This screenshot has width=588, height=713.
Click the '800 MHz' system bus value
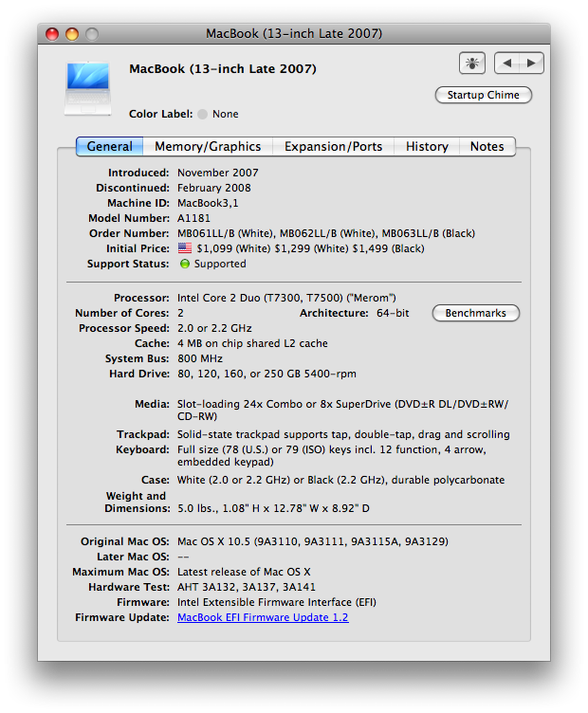[200, 358]
